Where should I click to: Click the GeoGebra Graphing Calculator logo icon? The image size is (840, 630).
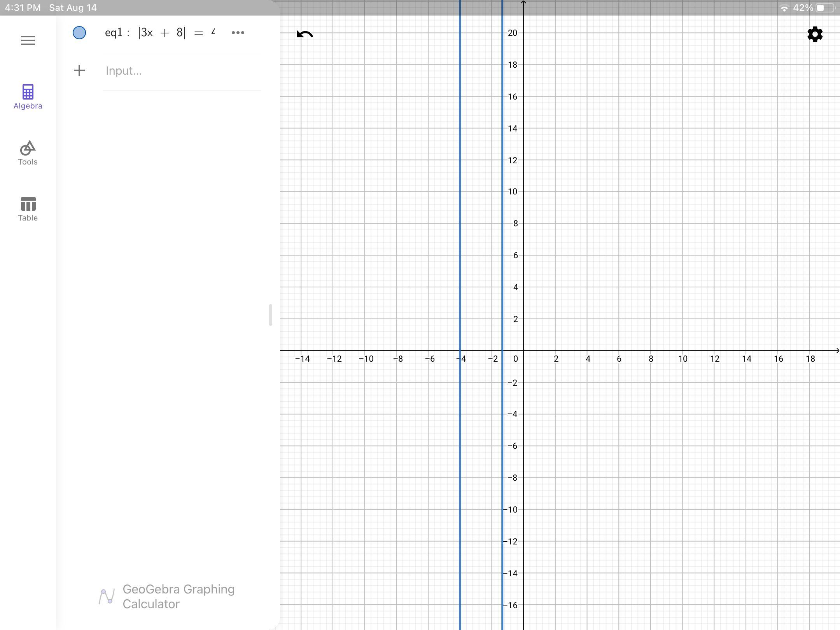coord(107,597)
